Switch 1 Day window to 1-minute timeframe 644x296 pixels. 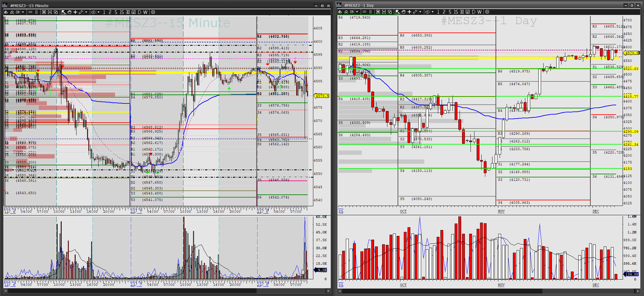point(438,12)
